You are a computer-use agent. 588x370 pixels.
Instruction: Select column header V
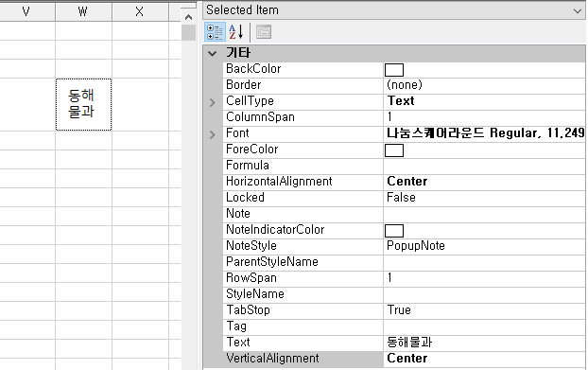[26, 11]
